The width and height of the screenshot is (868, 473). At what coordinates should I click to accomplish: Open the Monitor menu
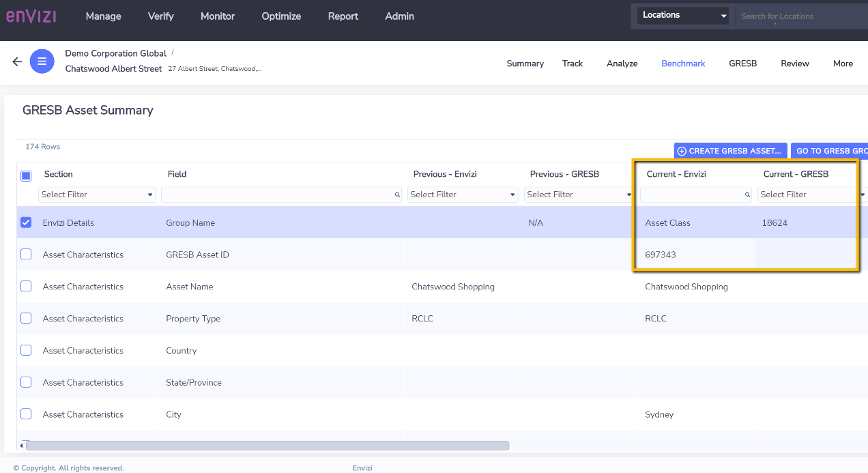(x=218, y=16)
